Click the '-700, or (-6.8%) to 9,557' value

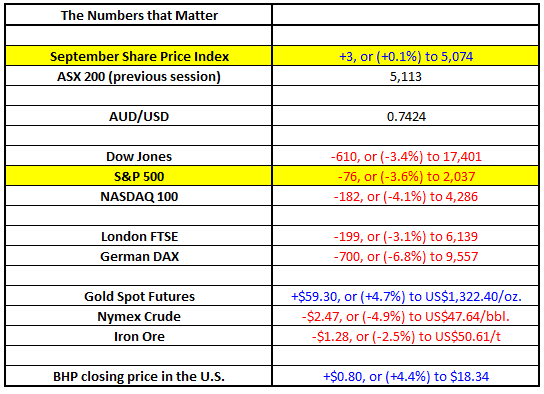click(406, 256)
